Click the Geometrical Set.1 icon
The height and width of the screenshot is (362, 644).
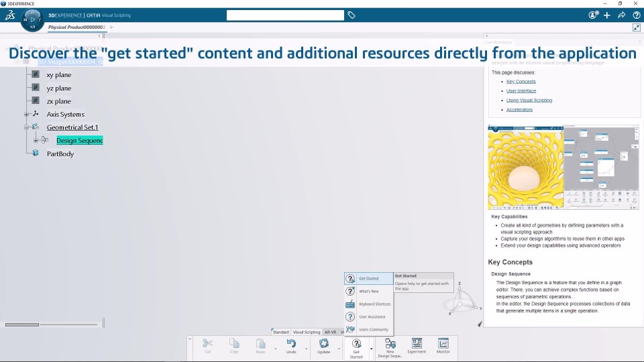coord(36,127)
